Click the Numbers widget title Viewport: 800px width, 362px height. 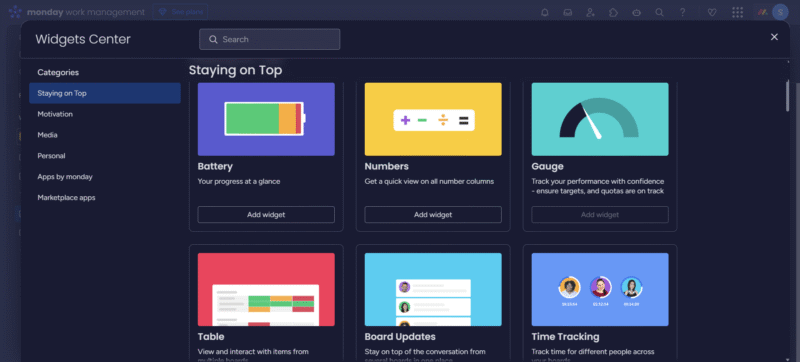click(386, 166)
